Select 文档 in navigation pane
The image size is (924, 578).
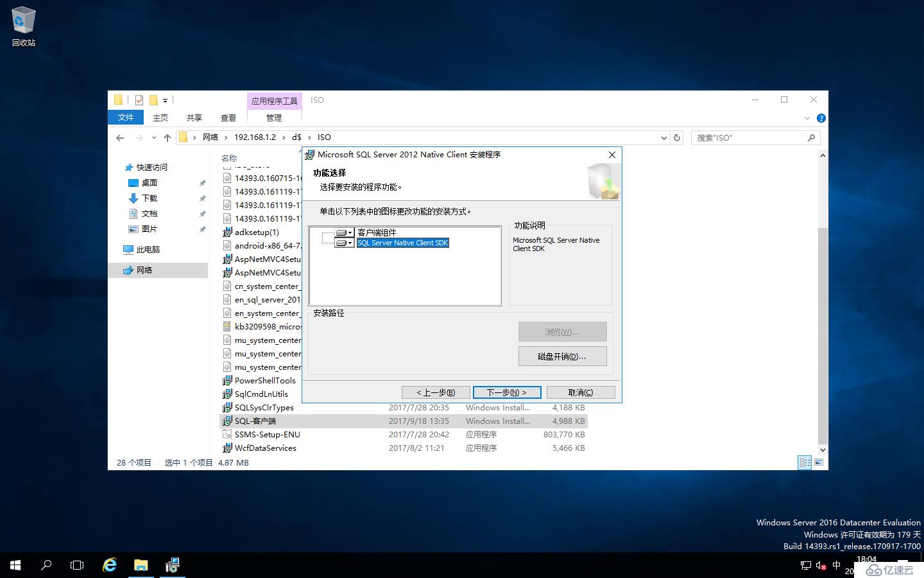(150, 213)
